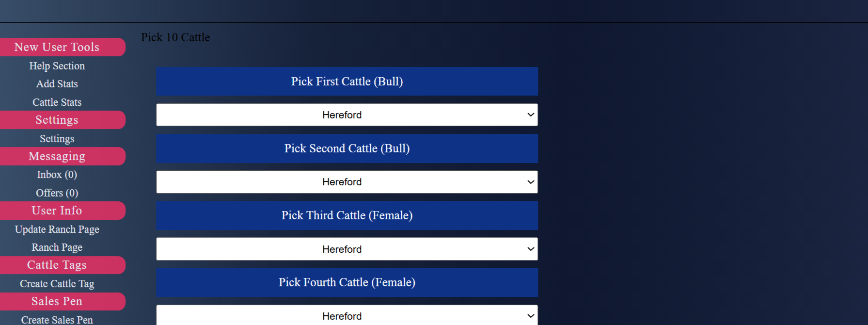This screenshot has height=325, width=868.
Task: Click Create Cattle Tag link
Action: (57, 284)
